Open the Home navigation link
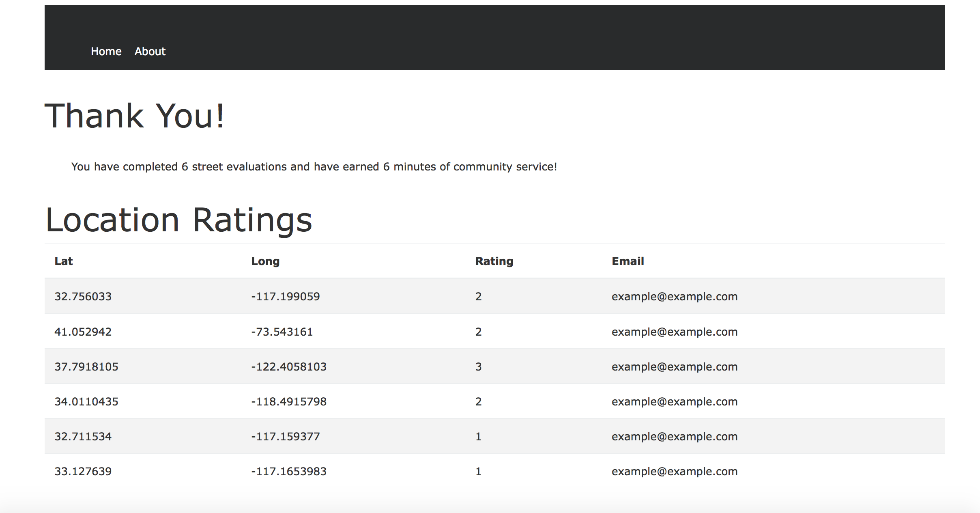This screenshot has height=513, width=980. pyautogui.click(x=106, y=52)
